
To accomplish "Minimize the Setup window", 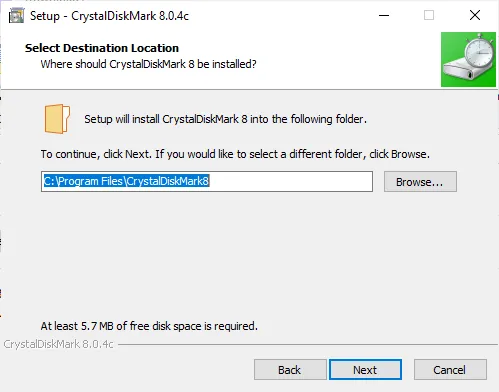I will [x=384, y=15].
